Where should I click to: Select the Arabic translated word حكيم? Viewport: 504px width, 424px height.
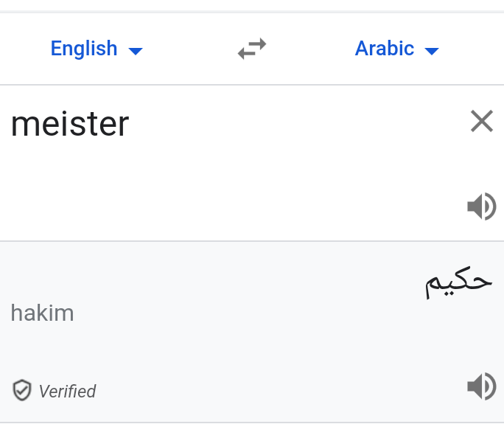(458, 282)
